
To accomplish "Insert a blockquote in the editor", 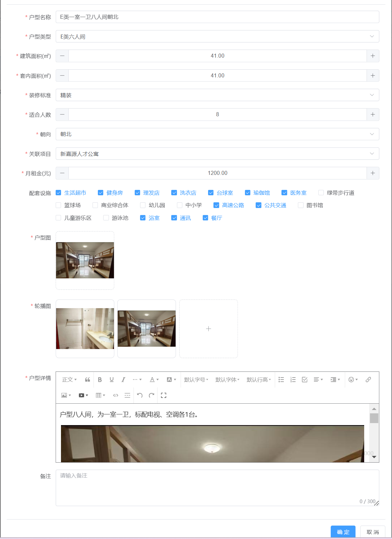I will coord(87,380).
